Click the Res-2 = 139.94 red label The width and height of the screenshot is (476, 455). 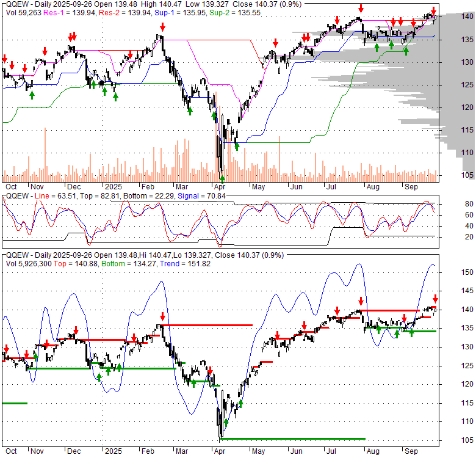point(124,12)
